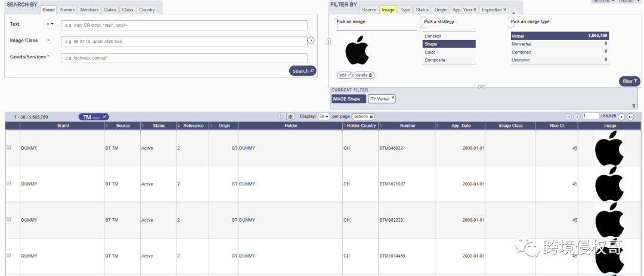Image resolution: width=644 pixels, height=276 pixels.
Task: Remove the ITY:Verbal filter tag
Action: [392, 98]
